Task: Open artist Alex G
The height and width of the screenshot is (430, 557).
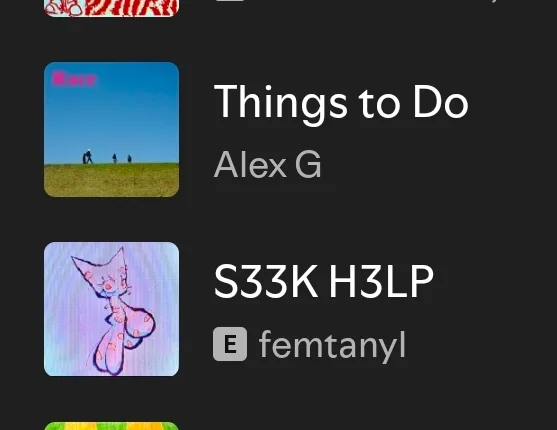Action: point(268,164)
